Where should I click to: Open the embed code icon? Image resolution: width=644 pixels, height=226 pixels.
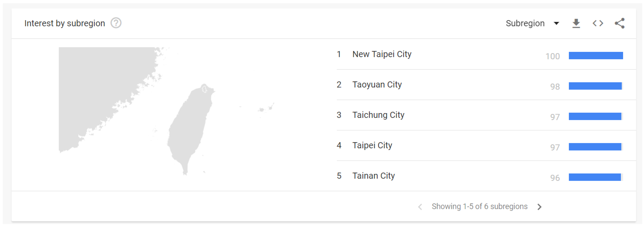pyautogui.click(x=598, y=23)
